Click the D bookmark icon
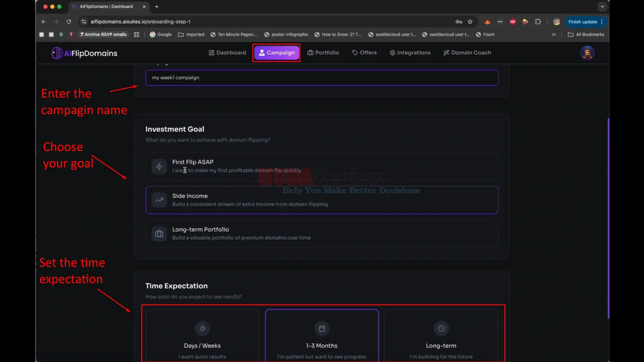 pyautogui.click(x=61, y=35)
